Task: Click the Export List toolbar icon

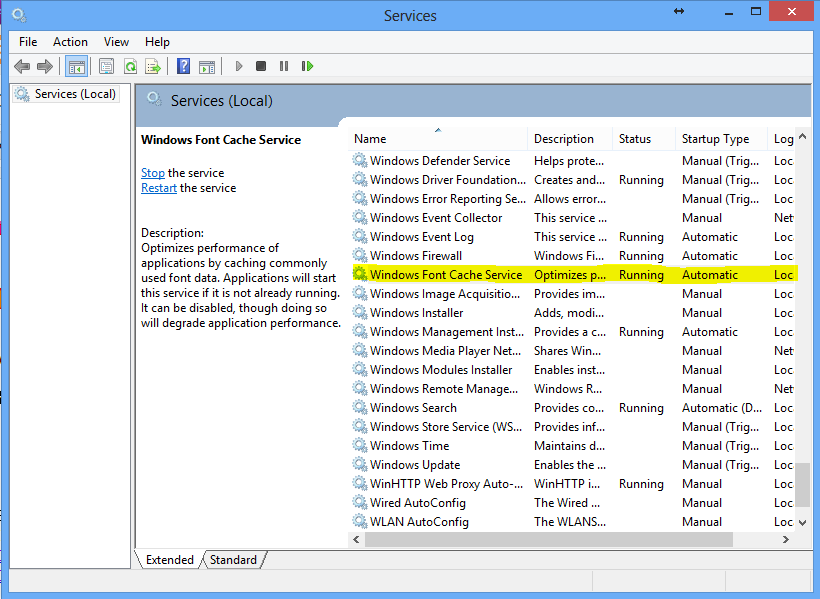Action: [x=153, y=66]
